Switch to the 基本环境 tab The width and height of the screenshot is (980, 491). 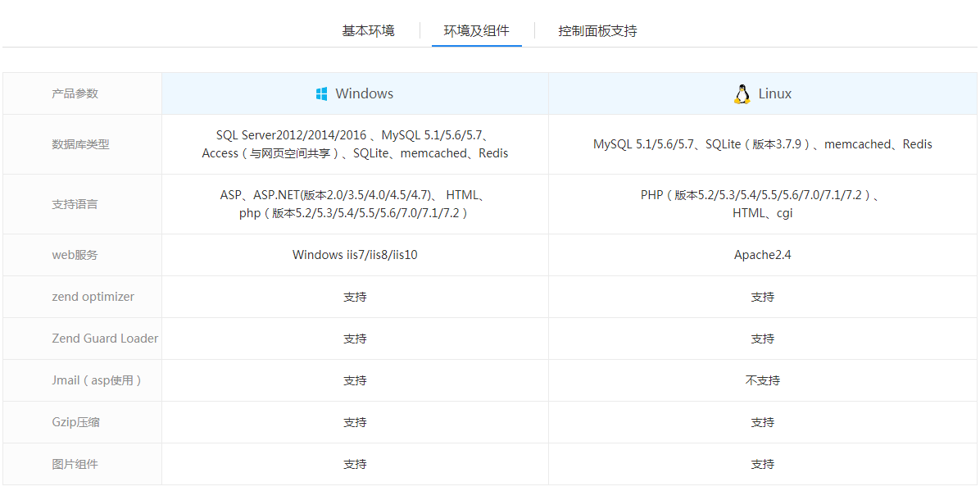(368, 31)
